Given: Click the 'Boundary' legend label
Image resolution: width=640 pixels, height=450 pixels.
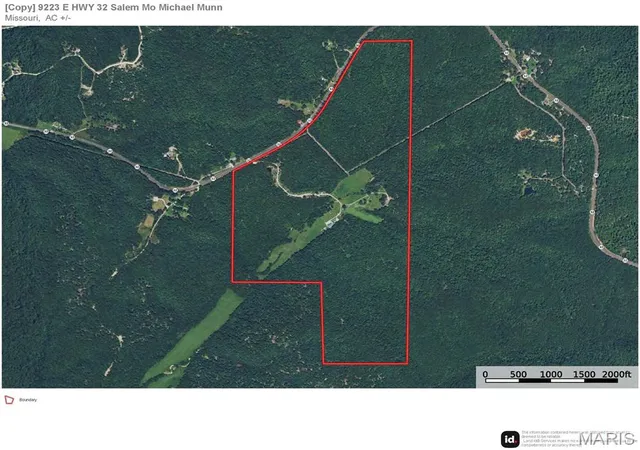Looking at the screenshot, I should click(x=28, y=400).
